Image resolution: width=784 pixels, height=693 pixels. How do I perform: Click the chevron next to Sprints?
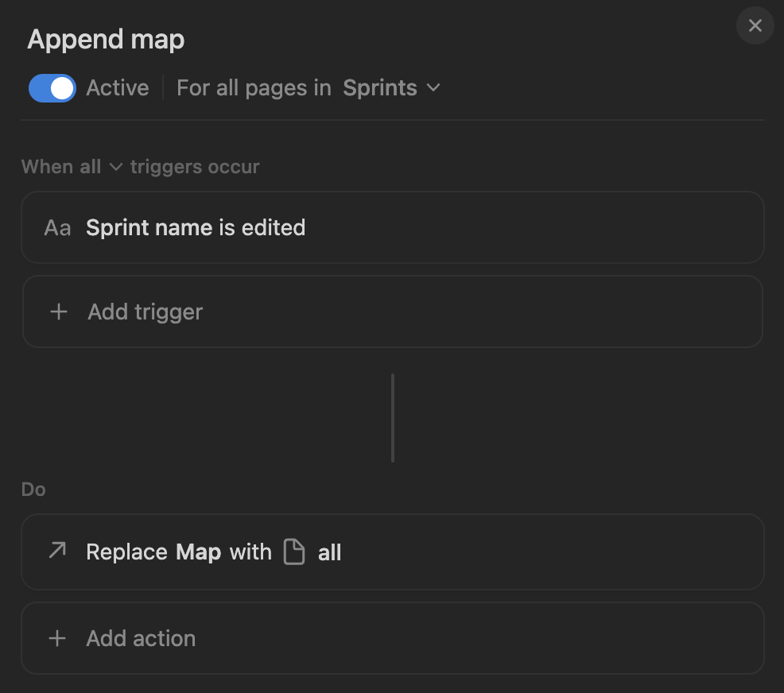(433, 88)
